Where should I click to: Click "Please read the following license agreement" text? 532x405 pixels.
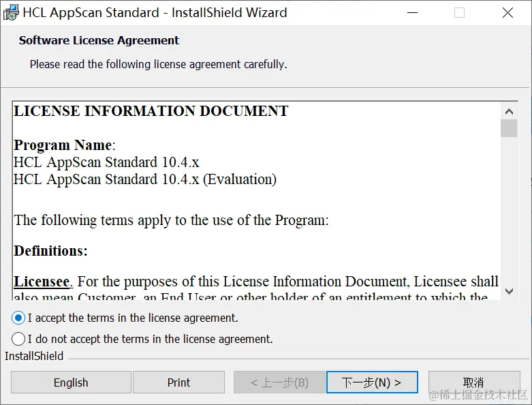(x=159, y=64)
